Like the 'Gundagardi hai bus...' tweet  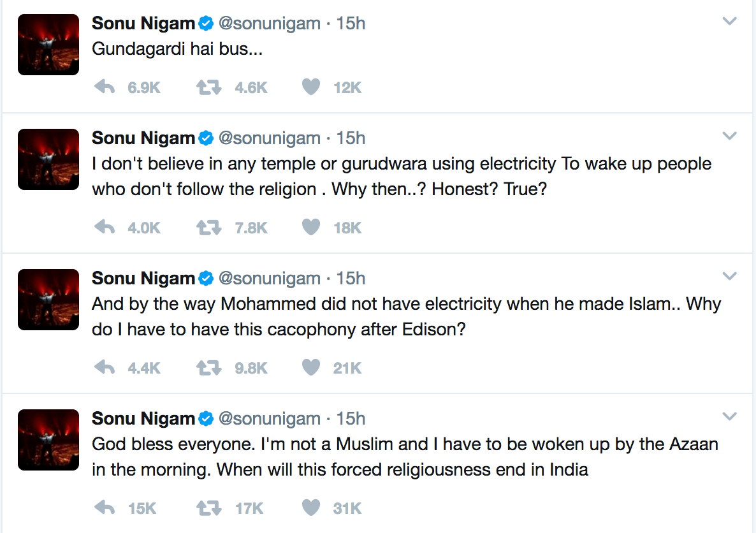[x=311, y=87]
